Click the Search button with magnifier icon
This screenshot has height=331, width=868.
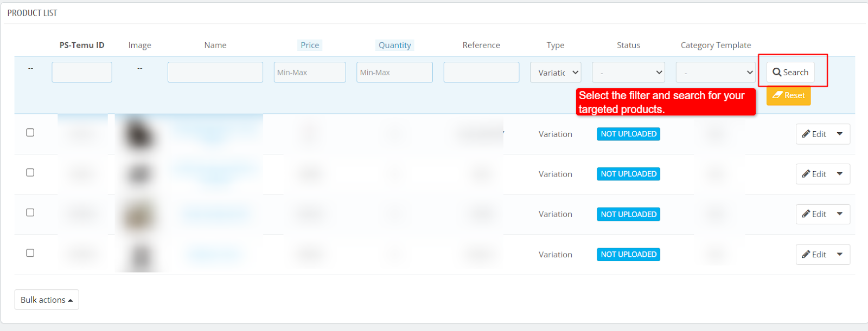(790, 72)
